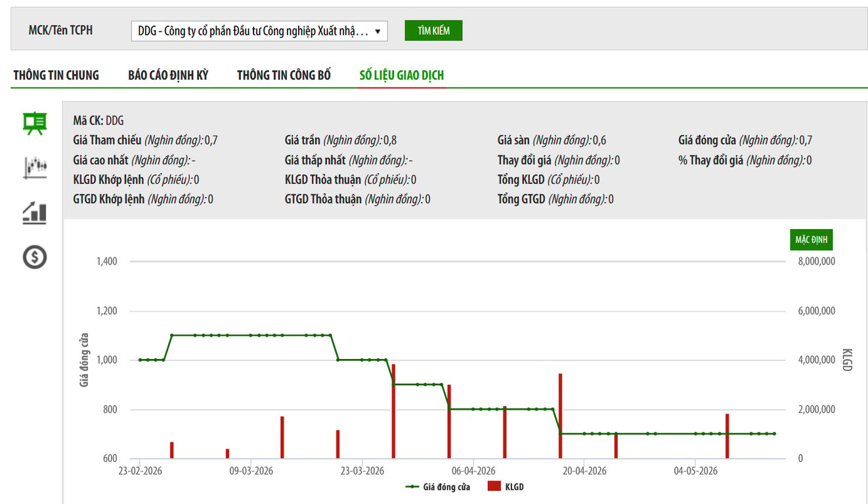Image resolution: width=868 pixels, height=504 pixels.
Task: Click the GTGD Khớp lệnh text
Action: click(x=143, y=199)
